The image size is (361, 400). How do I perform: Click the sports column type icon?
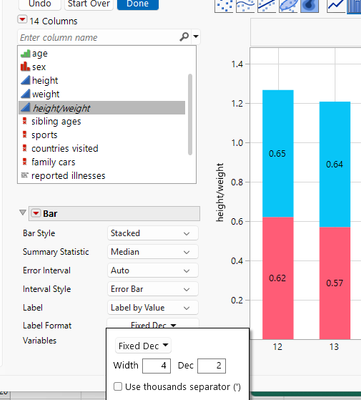click(x=24, y=135)
